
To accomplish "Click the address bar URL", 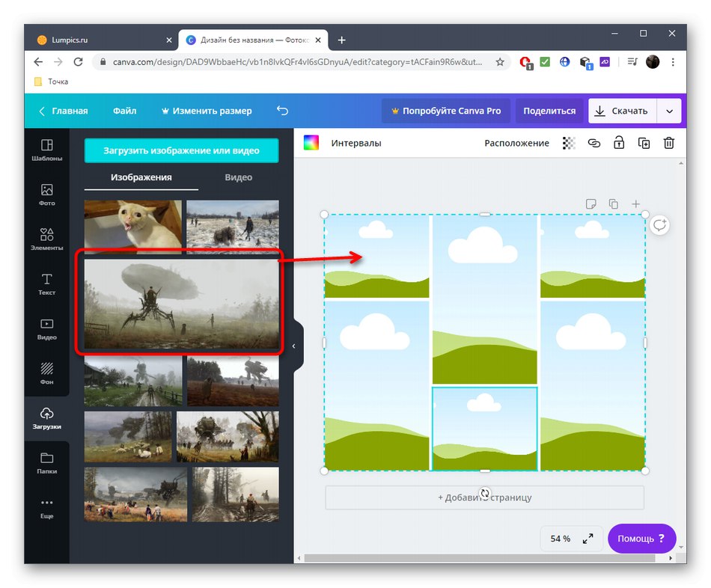I will click(x=297, y=62).
